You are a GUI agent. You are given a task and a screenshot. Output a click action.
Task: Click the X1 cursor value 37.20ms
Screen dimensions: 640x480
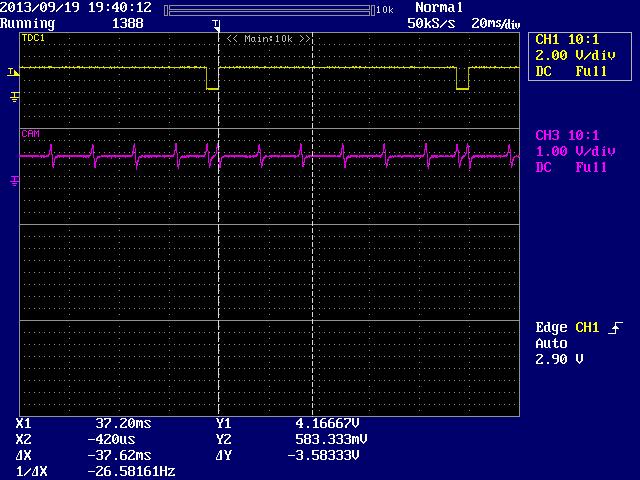pos(123,424)
